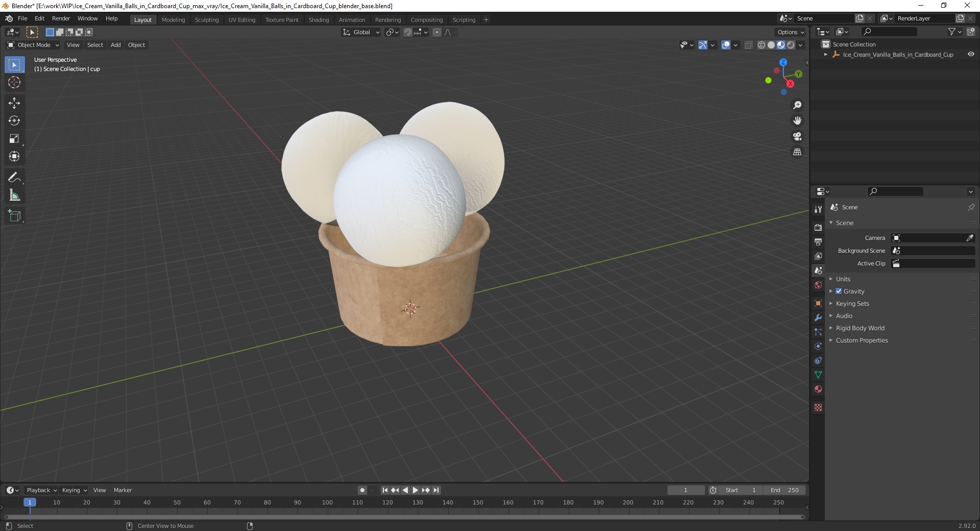
Task: Hide Ice_Cream_Vanilla_Balls collection with eye icon
Action: (x=971, y=54)
